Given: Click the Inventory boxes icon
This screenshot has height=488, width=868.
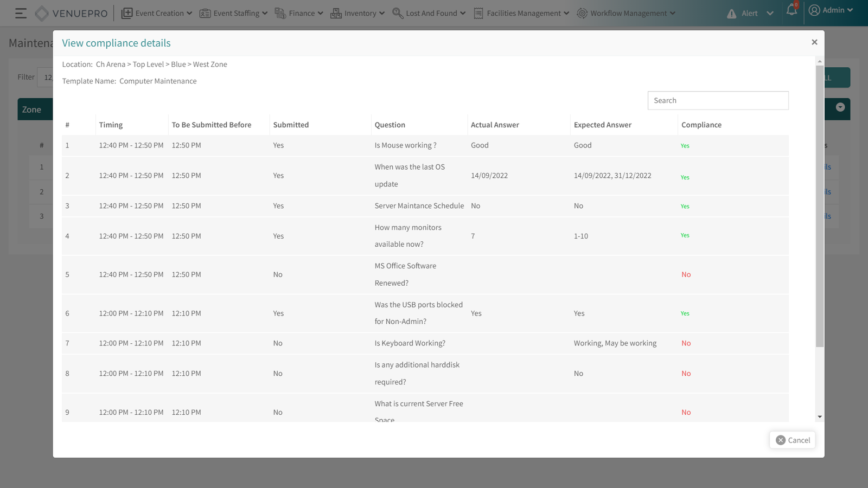Looking at the screenshot, I should (336, 13).
